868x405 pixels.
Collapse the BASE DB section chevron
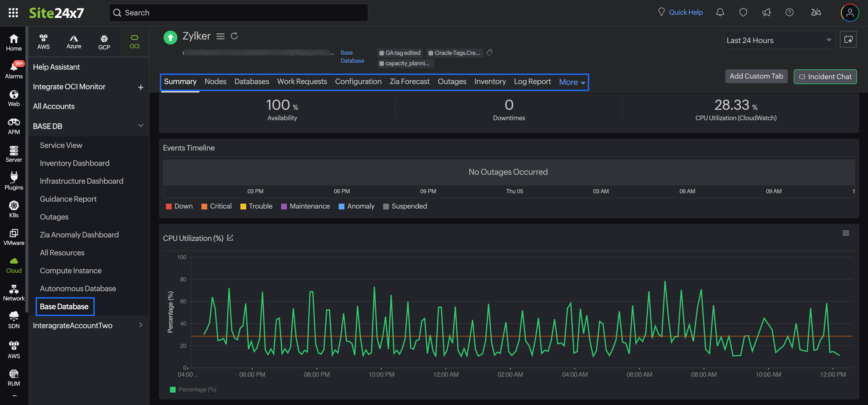pyautogui.click(x=141, y=125)
